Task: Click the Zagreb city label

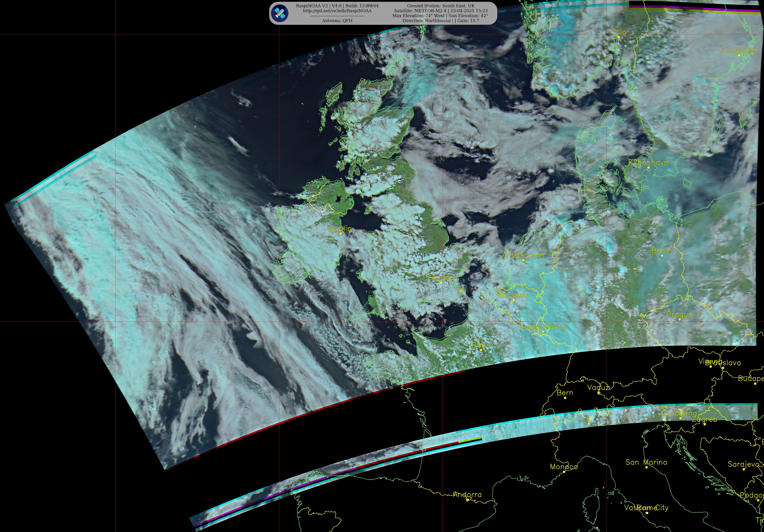Action: pyautogui.click(x=704, y=419)
